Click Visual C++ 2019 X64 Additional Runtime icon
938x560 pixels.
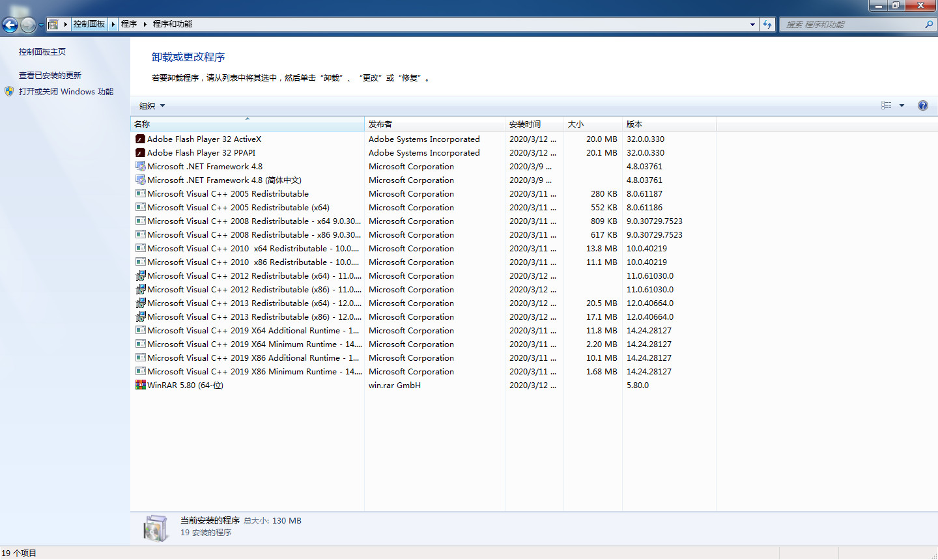coord(140,330)
